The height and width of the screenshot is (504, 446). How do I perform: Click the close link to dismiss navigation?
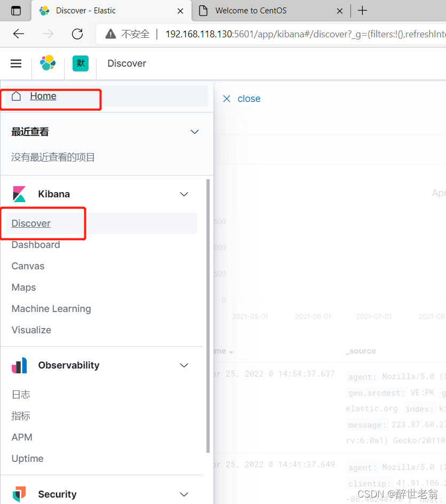tap(249, 99)
